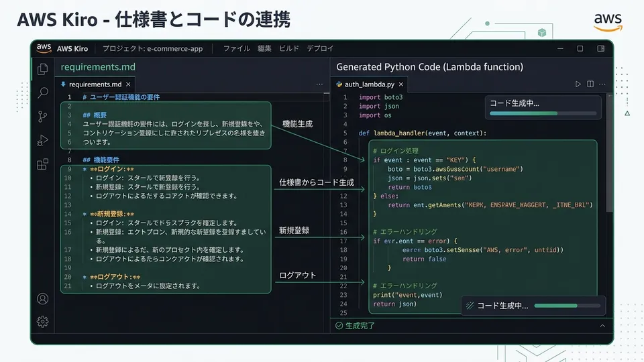The image size is (644, 362).
Task: Close the auth_lambda.py tab
Action: [401, 84]
